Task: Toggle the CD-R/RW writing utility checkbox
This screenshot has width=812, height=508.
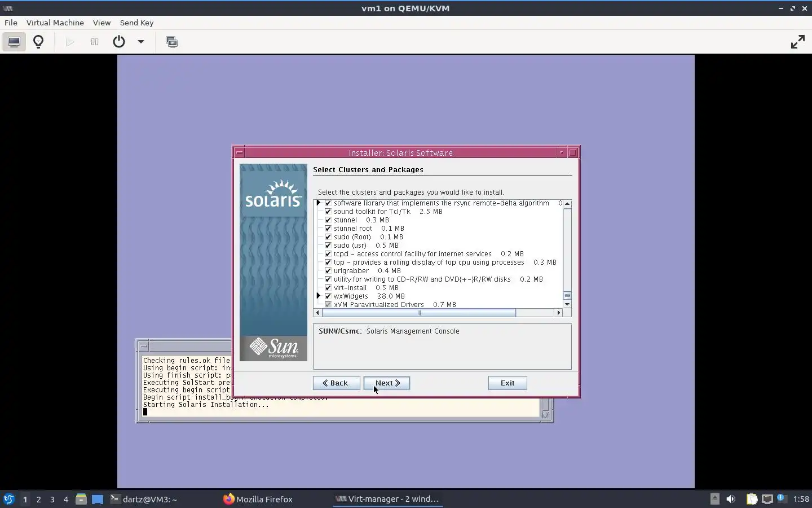Action: point(328,279)
